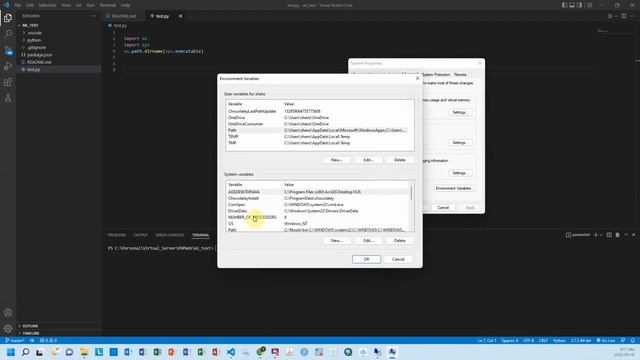Open the Source Control view
640x360 pixels.
(x=8, y=50)
